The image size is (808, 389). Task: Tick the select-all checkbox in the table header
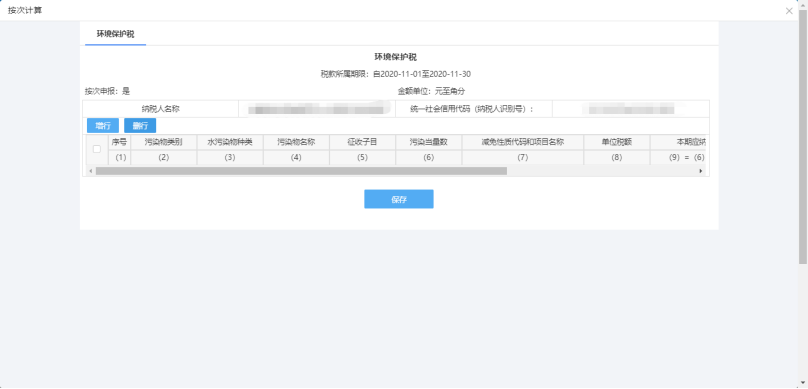(96, 149)
